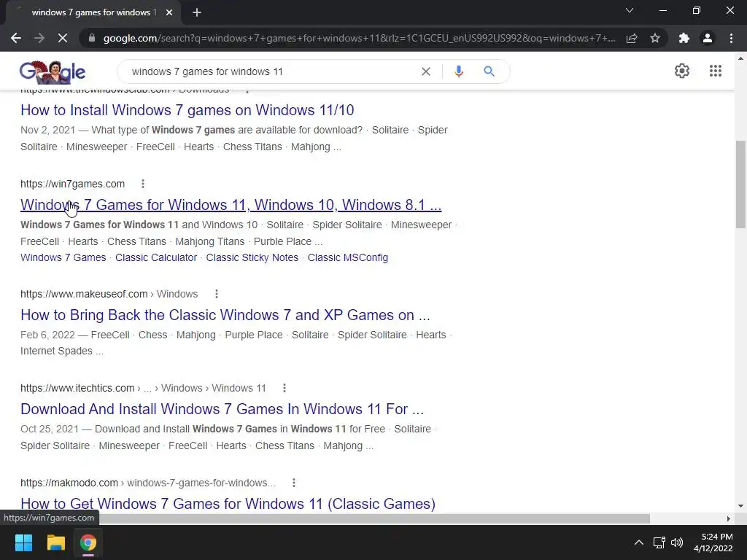Go back to the previous page

[x=16, y=38]
